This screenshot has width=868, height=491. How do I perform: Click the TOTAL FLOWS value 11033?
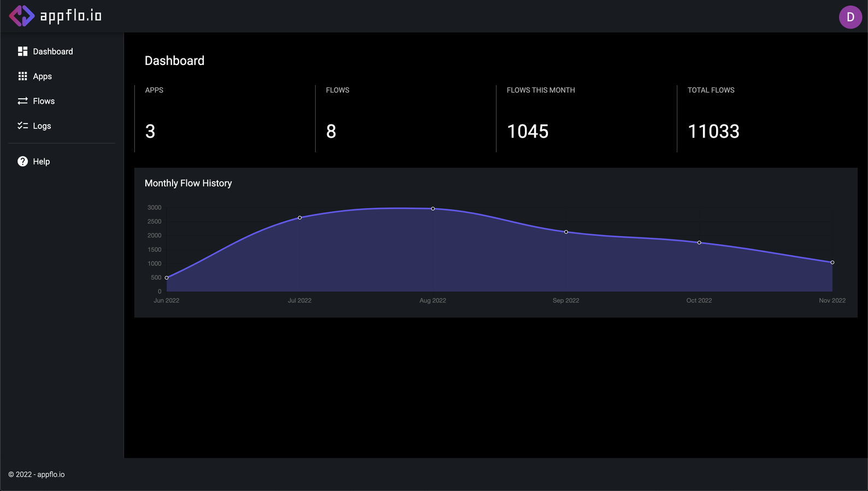pos(713,132)
